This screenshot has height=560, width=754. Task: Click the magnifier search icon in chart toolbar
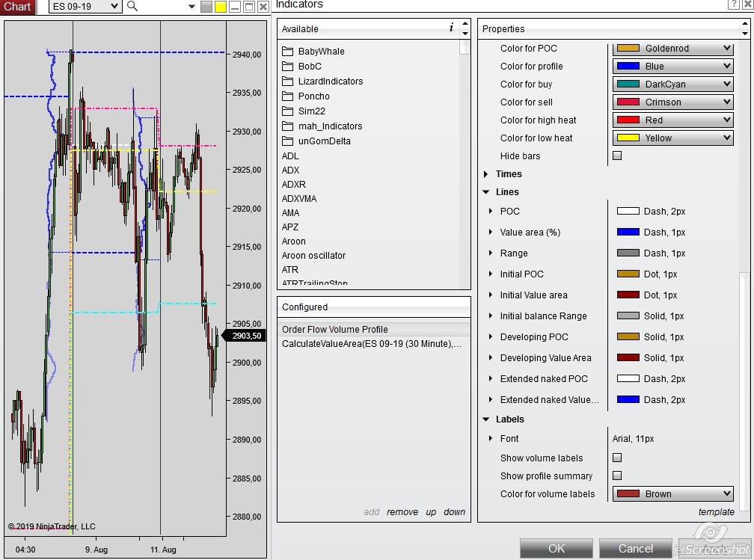[x=132, y=7]
